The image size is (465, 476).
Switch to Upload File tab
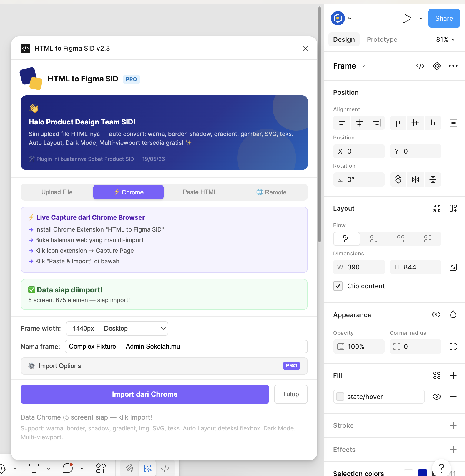57,192
